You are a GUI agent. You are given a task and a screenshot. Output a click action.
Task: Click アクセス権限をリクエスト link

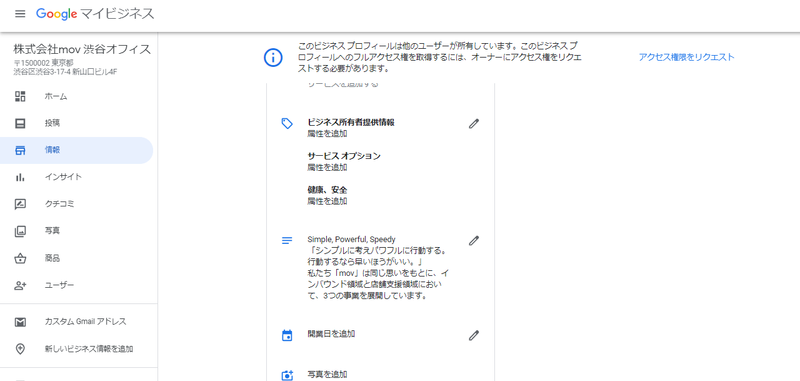coord(686,57)
